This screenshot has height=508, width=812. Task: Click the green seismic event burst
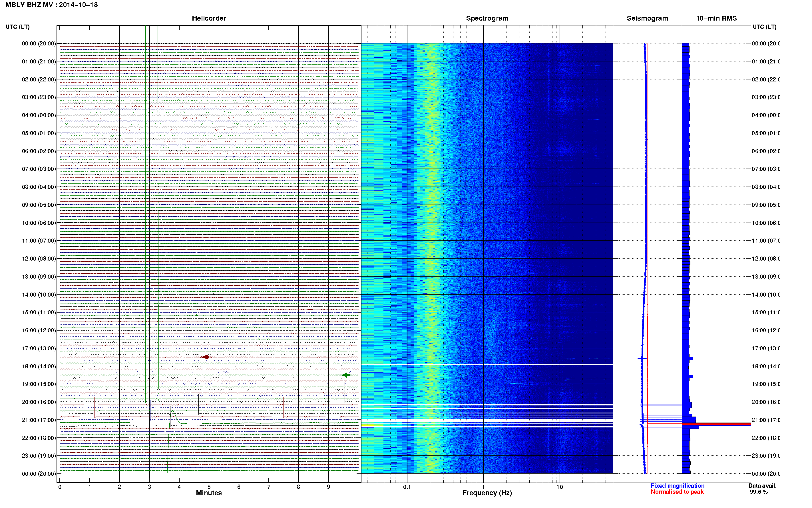[346, 375]
